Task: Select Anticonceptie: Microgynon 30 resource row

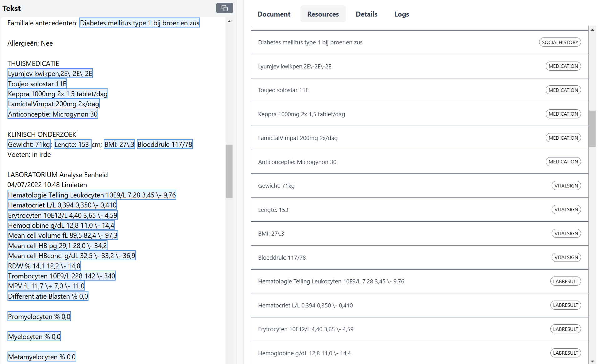Action: (x=419, y=162)
